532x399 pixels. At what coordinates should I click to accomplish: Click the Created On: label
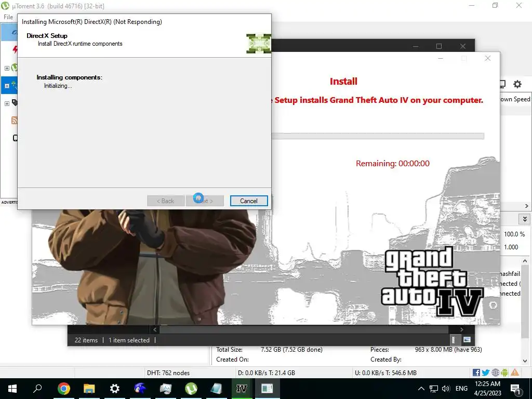(x=232, y=360)
